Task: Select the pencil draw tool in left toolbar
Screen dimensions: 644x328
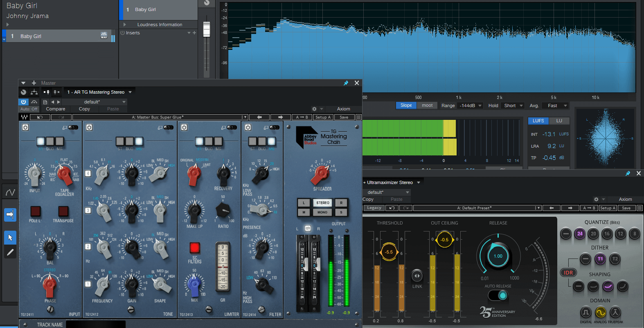Action: (10, 252)
